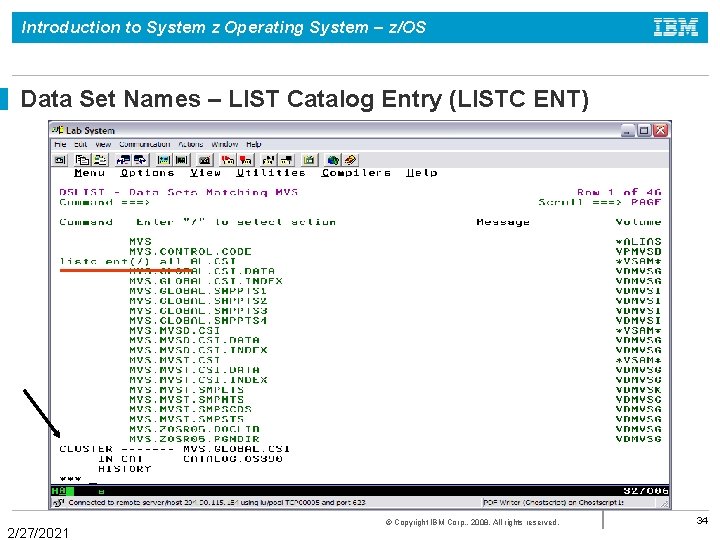The width and height of the screenshot is (720, 540).
Task: Click the Connected to remote server status text
Action: [217, 502]
